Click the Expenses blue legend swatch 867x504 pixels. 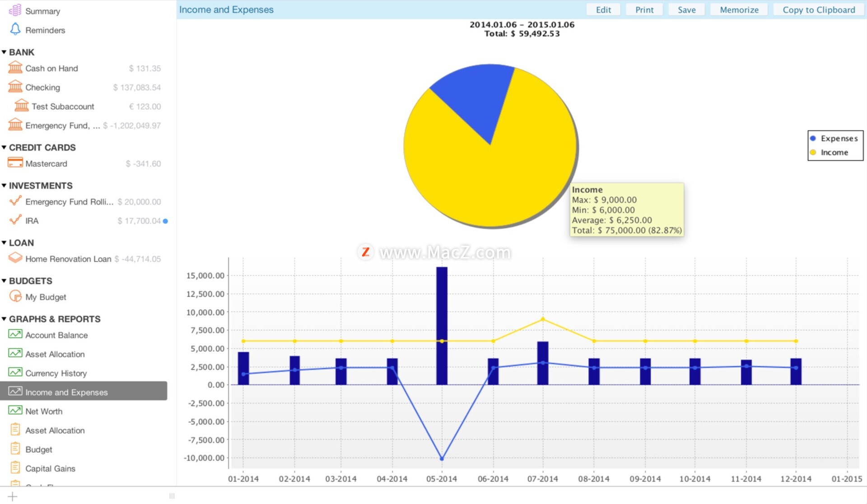pos(813,138)
